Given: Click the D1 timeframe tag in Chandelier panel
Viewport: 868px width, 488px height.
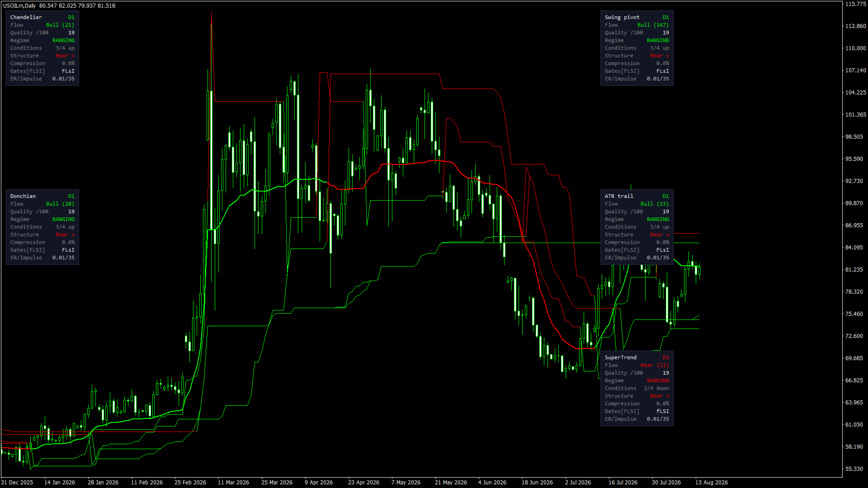Looking at the screenshot, I should pyautogui.click(x=71, y=17).
